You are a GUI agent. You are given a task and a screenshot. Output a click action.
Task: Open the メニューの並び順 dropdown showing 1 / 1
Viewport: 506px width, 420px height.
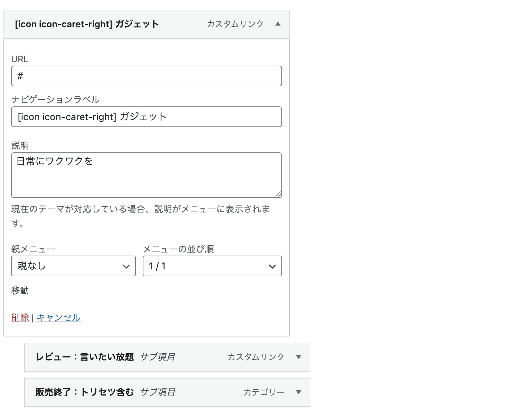[x=212, y=266]
